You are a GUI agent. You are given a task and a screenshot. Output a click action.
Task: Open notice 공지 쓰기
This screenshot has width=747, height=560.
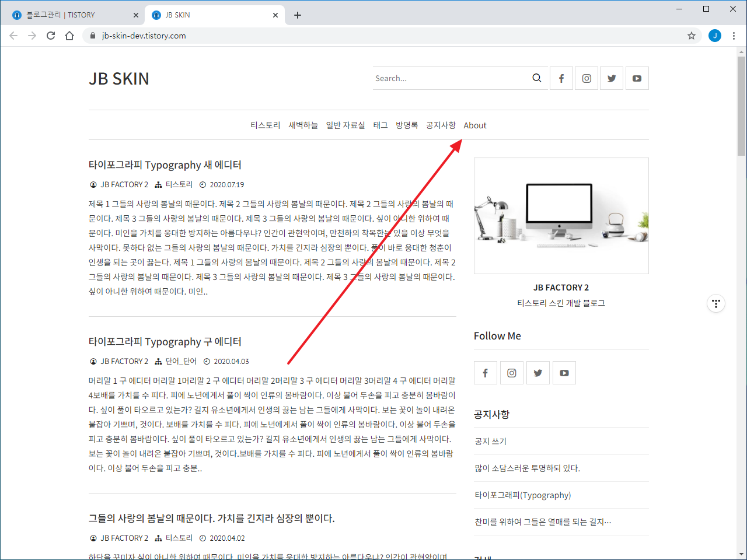(491, 442)
